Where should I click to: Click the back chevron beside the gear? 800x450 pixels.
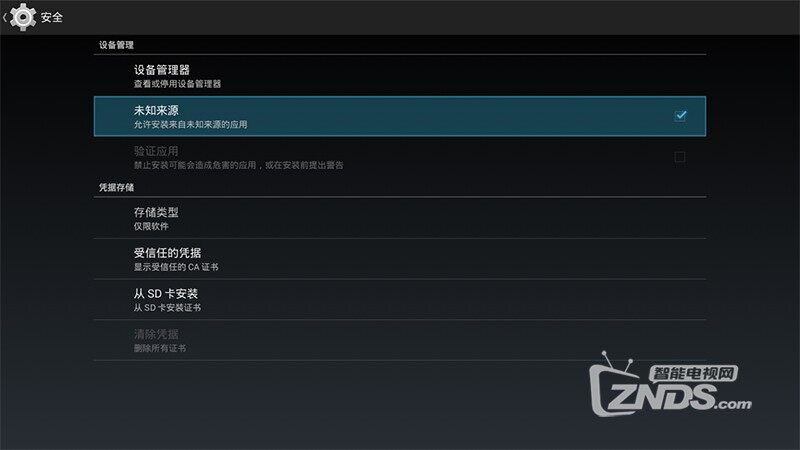pos(5,17)
